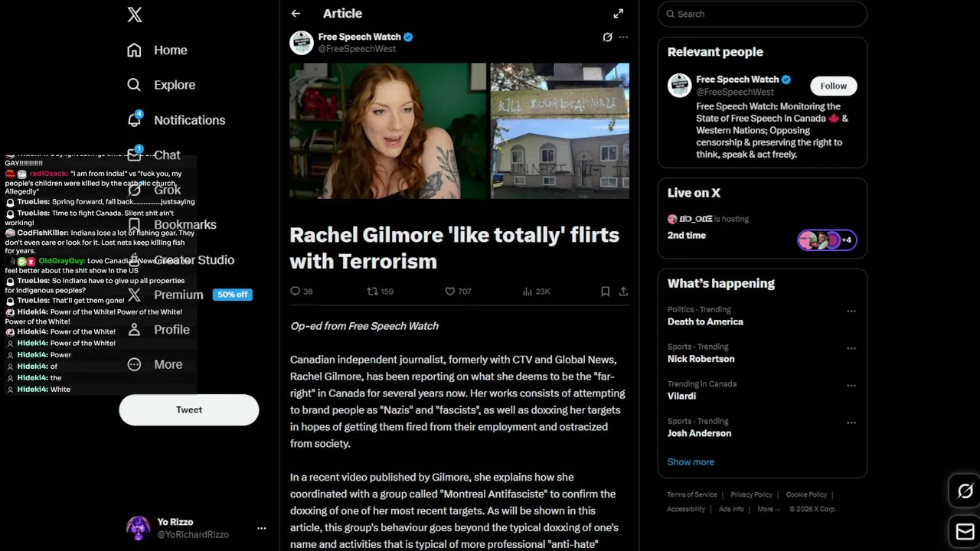The height and width of the screenshot is (551, 980).
Task: Open More options in sidebar
Action: 168,364
